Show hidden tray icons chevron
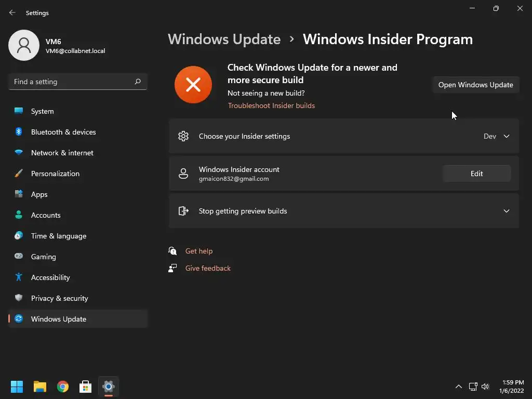532x399 pixels. click(458, 387)
